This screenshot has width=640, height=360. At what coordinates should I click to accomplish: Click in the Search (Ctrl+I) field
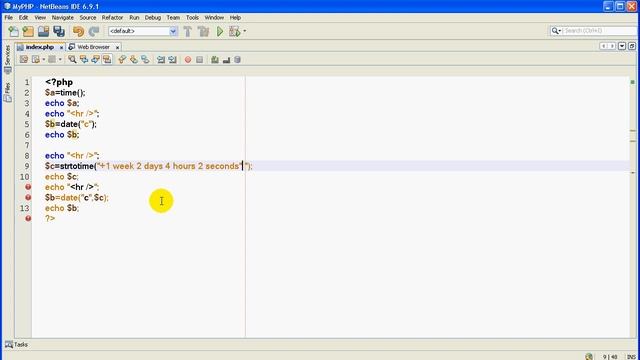[600, 31]
